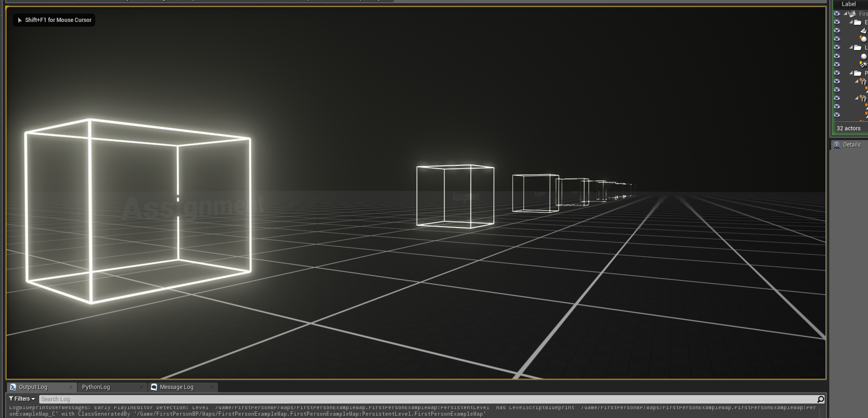Switch to the Message Log tab
868x418 pixels.
pos(176,387)
